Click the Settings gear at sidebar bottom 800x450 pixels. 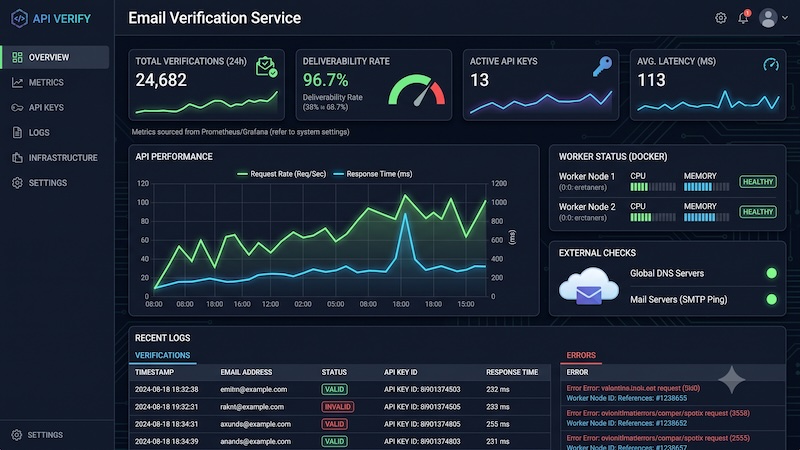(17, 435)
